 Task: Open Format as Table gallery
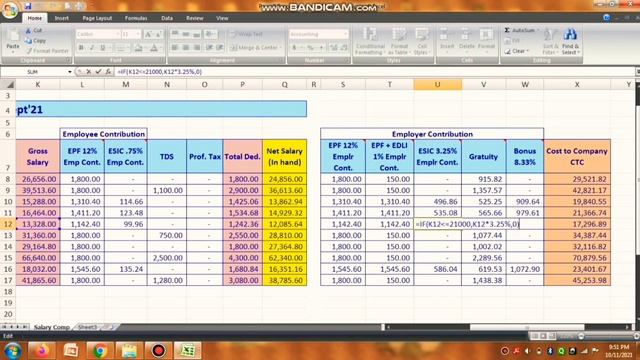click(398, 41)
